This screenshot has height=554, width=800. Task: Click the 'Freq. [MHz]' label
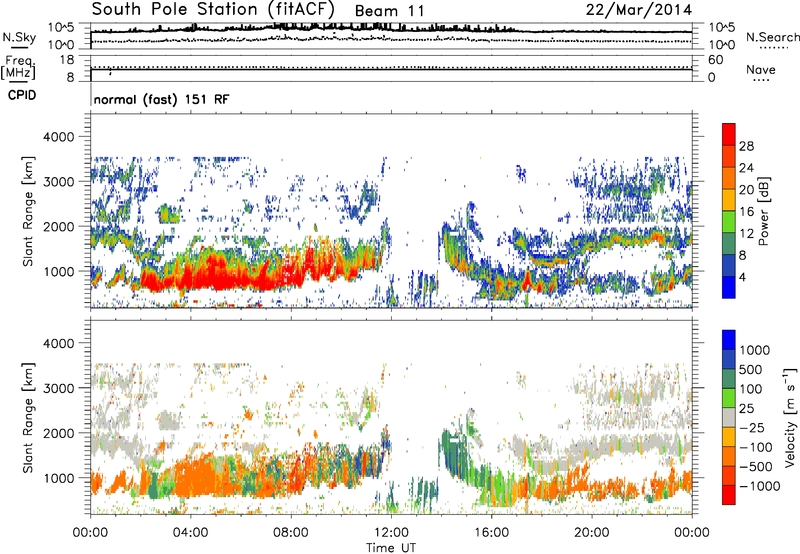[x=18, y=68]
